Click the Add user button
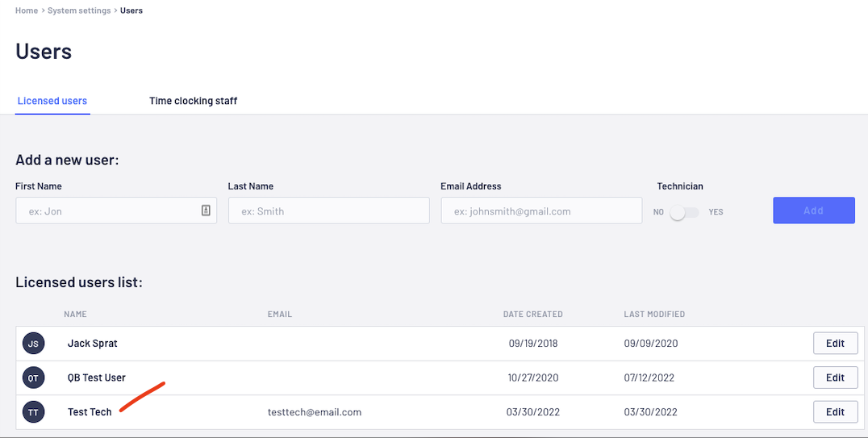Image resolution: width=868 pixels, height=438 pixels. tap(814, 211)
